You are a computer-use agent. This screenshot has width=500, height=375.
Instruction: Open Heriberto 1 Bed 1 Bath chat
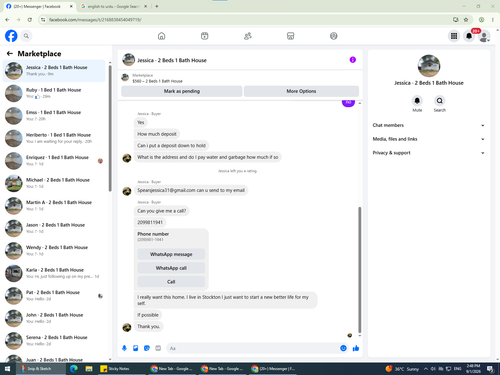coord(54,138)
